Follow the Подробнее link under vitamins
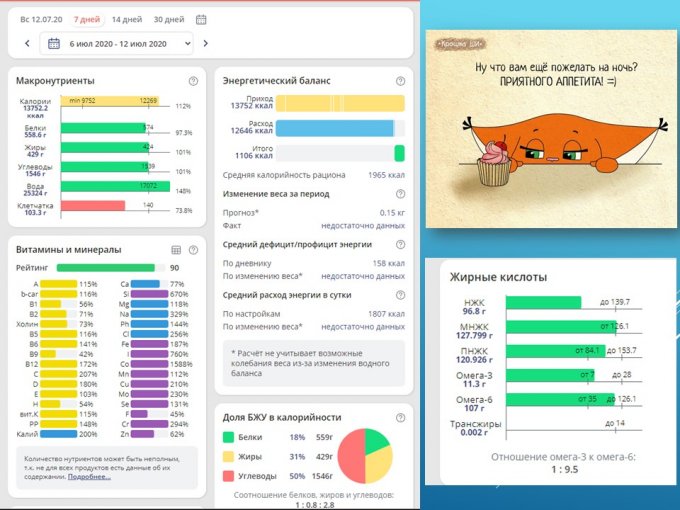Viewport: 680px width, 510px height. click(89, 476)
